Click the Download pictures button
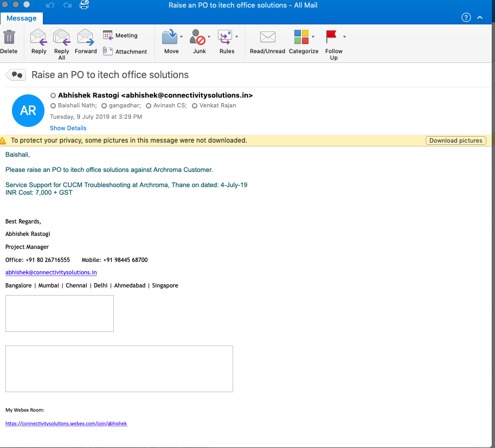 [455, 140]
